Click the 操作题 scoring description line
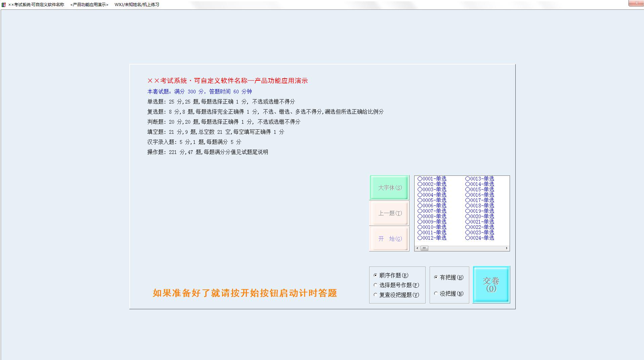Image resolution: width=644 pixels, height=360 pixels. click(x=208, y=152)
